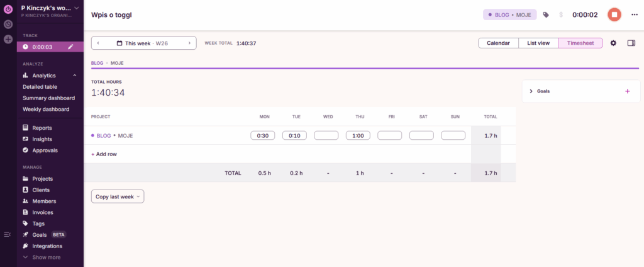Open Weekly dashboard
The height and width of the screenshot is (267, 644).
pyautogui.click(x=46, y=110)
